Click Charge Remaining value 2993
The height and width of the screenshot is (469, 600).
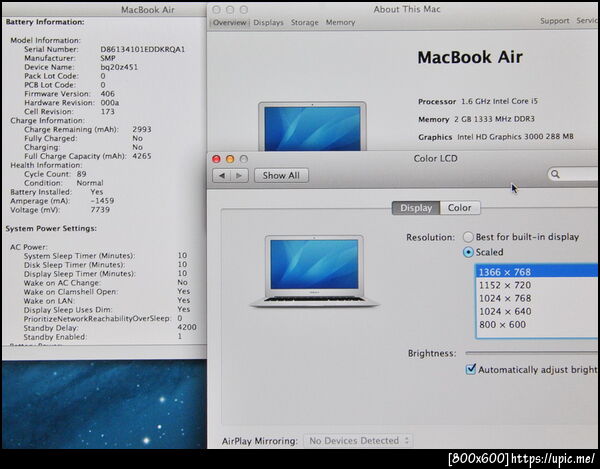coord(142,129)
